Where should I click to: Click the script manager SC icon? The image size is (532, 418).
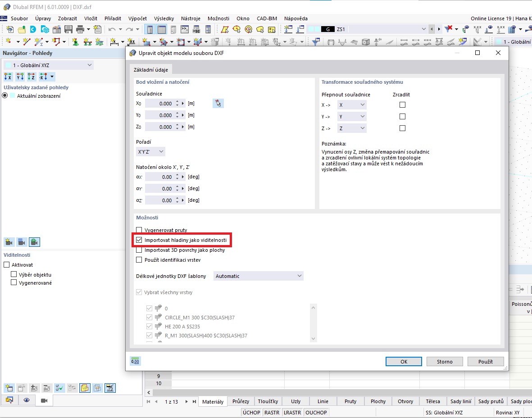(x=196, y=29)
